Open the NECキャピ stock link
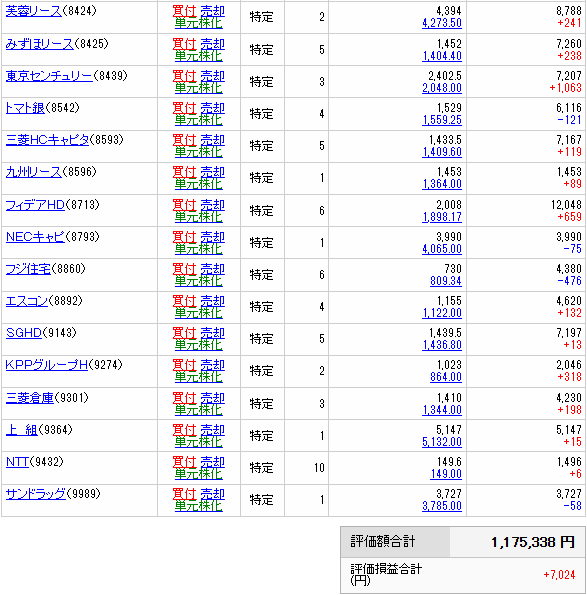Viewport: 587px width, 595px height. [x=35, y=237]
